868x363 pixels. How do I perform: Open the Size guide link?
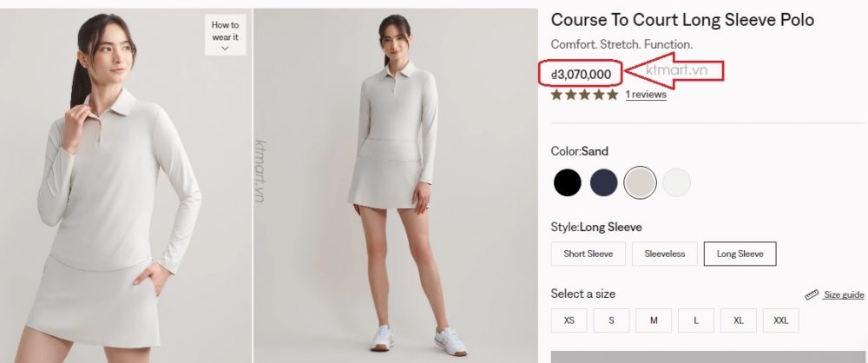pos(844,295)
